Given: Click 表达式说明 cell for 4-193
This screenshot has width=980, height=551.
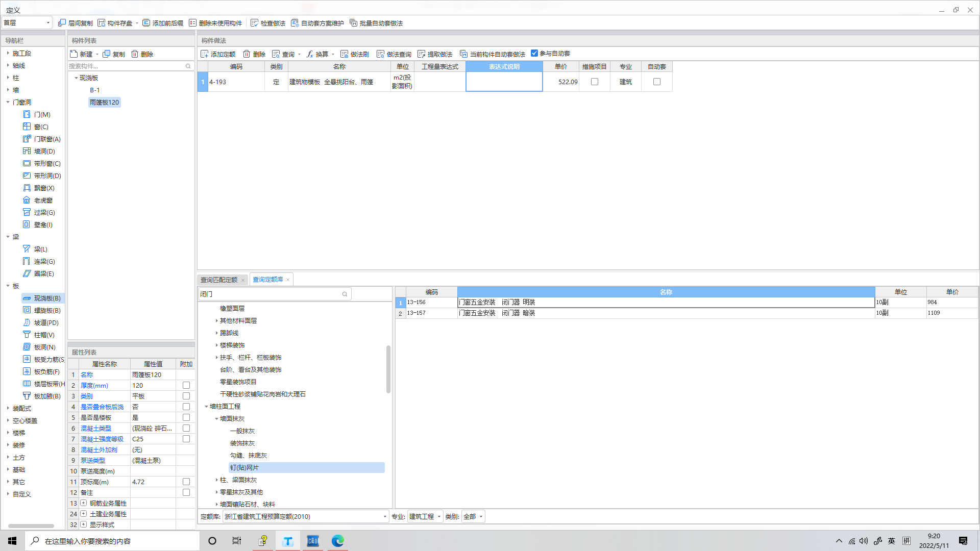Looking at the screenshot, I should pos(504,82).
